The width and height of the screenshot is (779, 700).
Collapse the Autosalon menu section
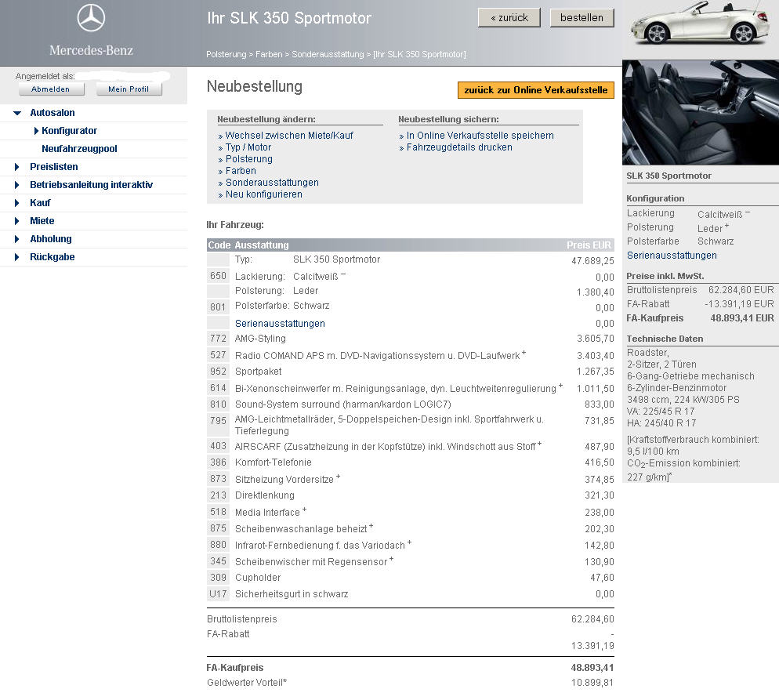(17, 113)
